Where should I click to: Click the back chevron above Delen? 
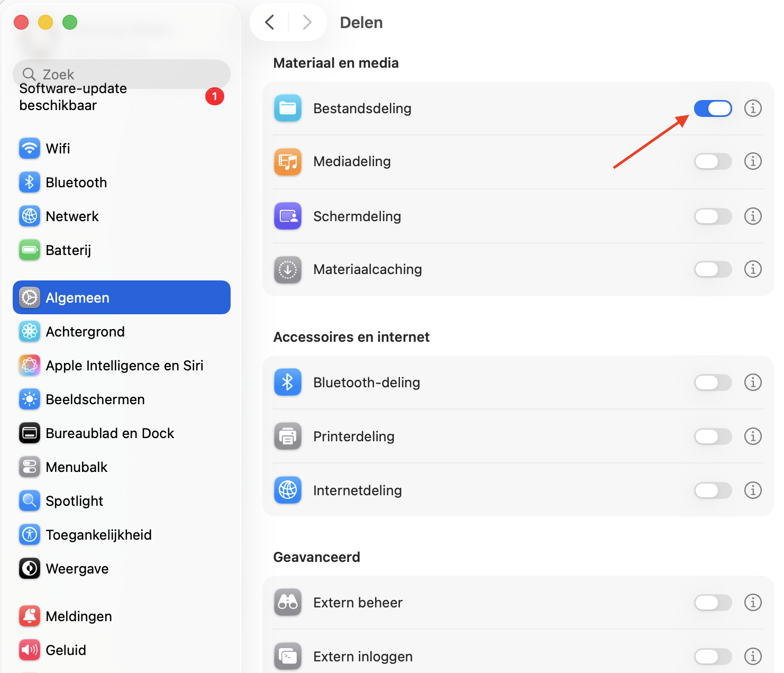tap(269, 22)
